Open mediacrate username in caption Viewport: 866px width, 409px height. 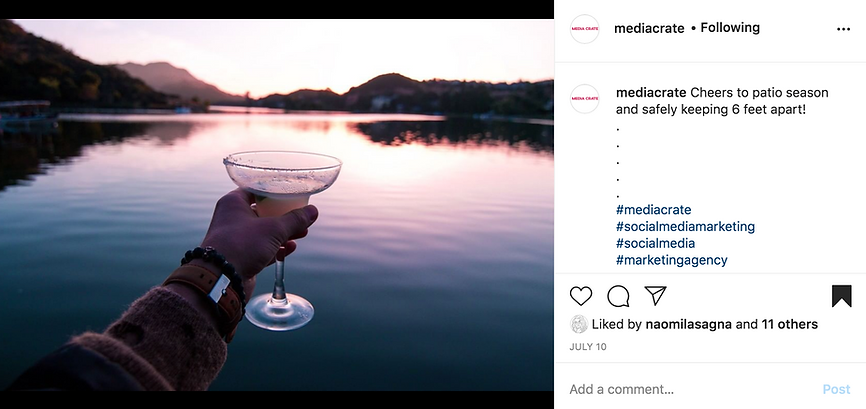(651, 93)
